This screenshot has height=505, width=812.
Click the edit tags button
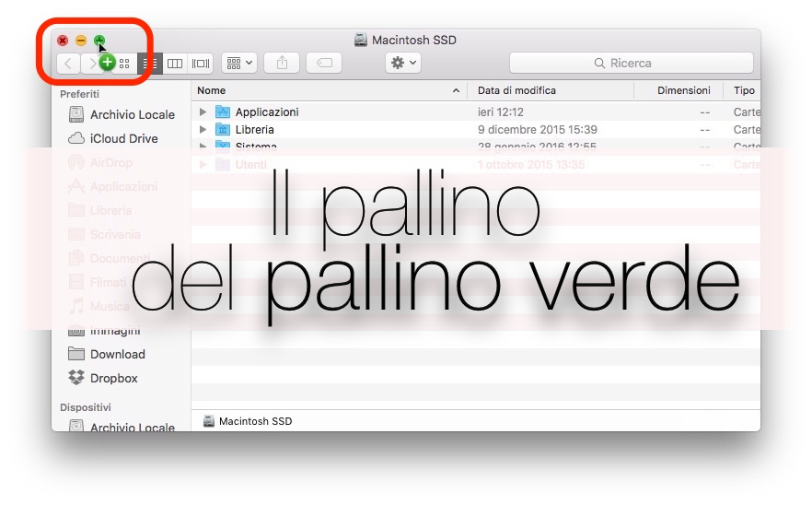324,64
